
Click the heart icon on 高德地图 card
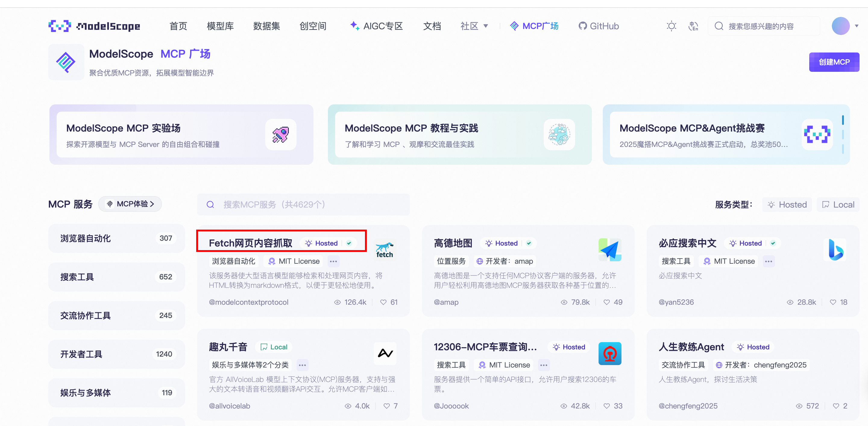(x=606, y=302)
